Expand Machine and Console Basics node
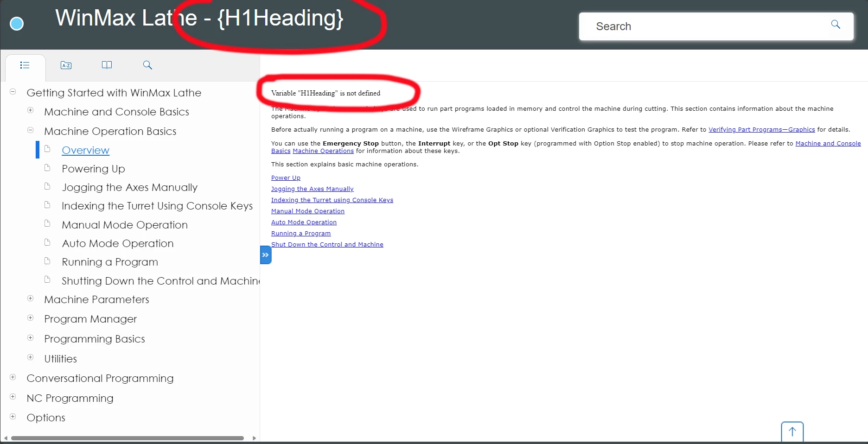Screen dimensions: 868x444 31,110
